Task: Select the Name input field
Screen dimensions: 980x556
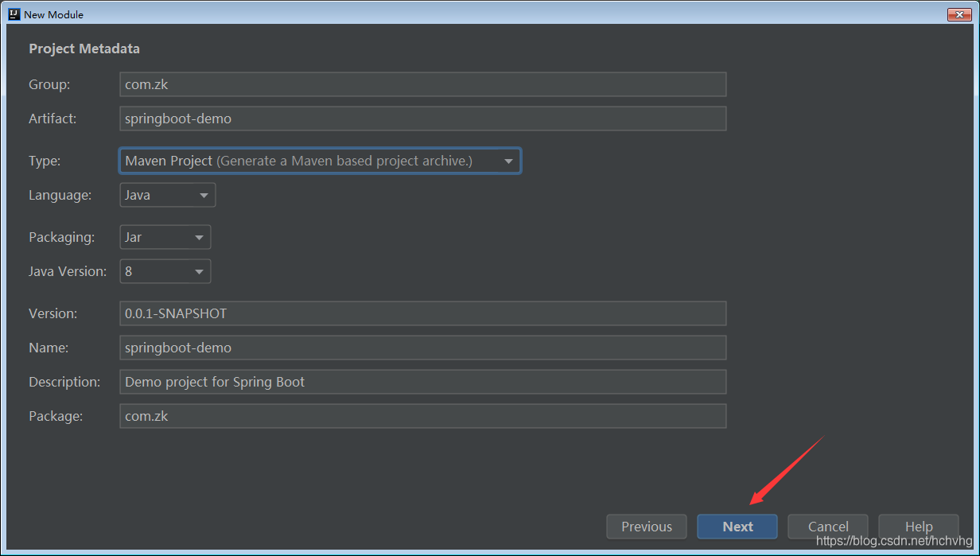Action: (422, 348)
